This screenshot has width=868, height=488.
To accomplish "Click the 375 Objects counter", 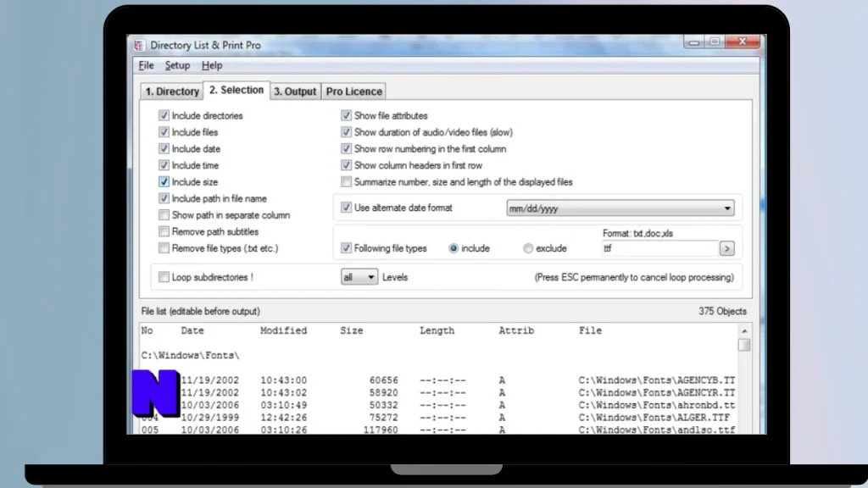I will (722, 311).
